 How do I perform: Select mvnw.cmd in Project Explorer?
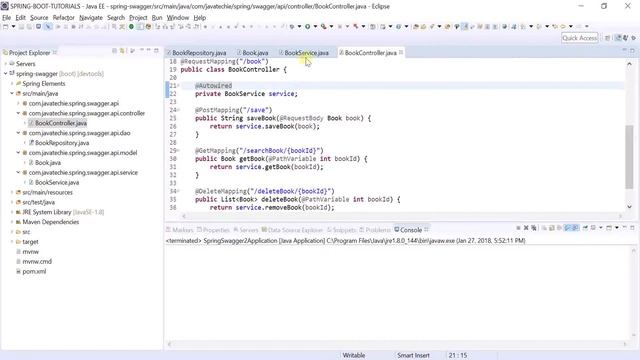[x=37, y=262]
